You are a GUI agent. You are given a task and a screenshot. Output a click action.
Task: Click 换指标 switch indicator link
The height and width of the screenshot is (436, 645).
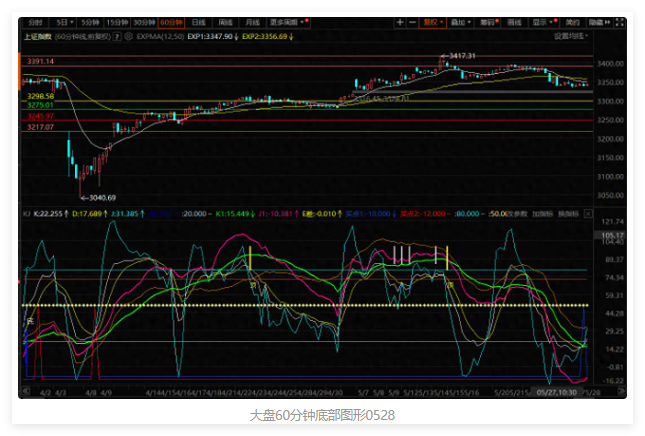(568, 214)
